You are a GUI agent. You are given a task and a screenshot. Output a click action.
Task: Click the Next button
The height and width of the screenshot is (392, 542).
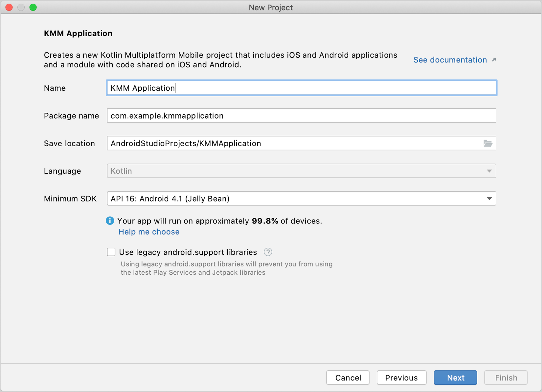[455, 378]
